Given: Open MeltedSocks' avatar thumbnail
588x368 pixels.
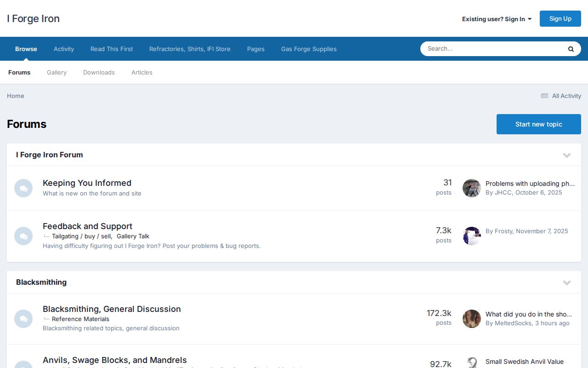Looking at the screenshot, I should (471, 319).
